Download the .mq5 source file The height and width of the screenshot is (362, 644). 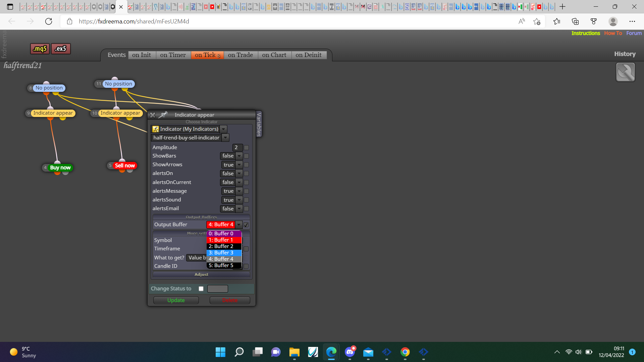pyautogui.click(x=40, y=49)
